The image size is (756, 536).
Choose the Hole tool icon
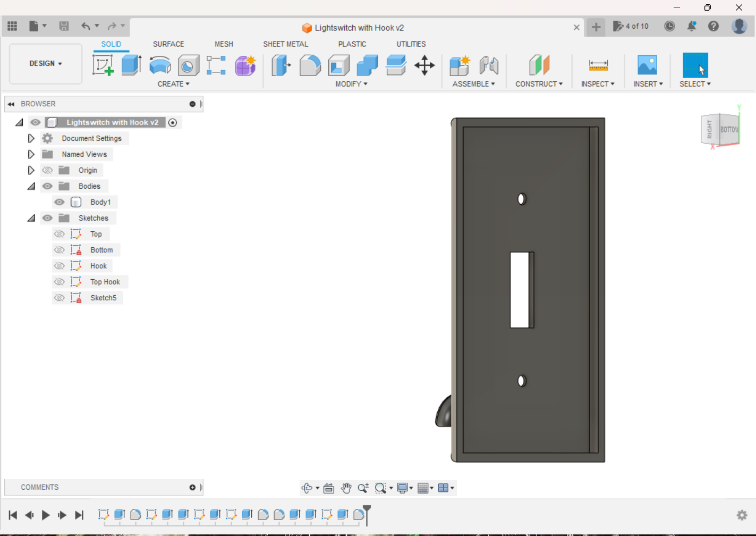(188, 65)
